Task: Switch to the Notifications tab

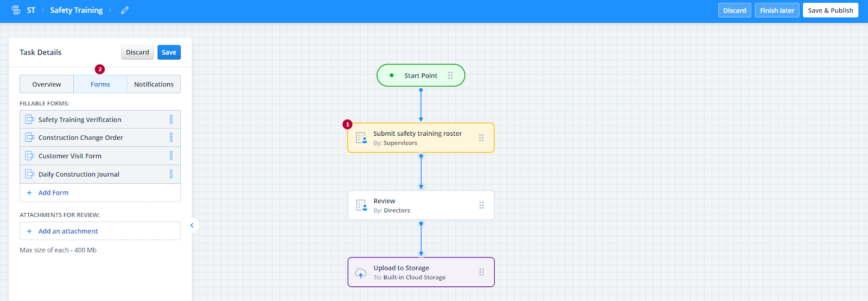Action: click(x=154, y=84)
